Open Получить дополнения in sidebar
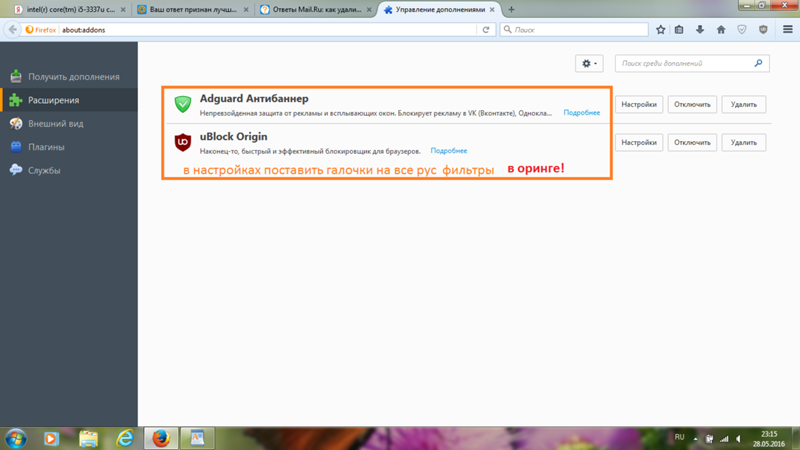The width and height of the screenshot is (800, 450). (x=69, y=77)
